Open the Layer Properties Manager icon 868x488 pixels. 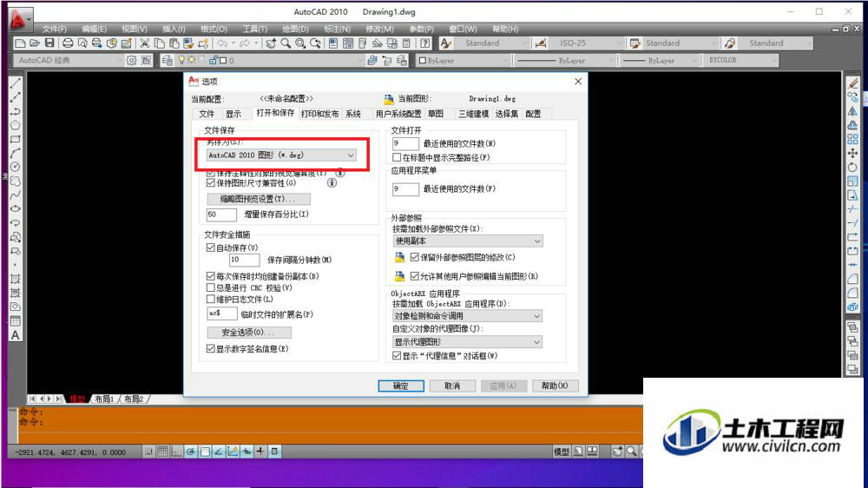click(x=168, y=61)
